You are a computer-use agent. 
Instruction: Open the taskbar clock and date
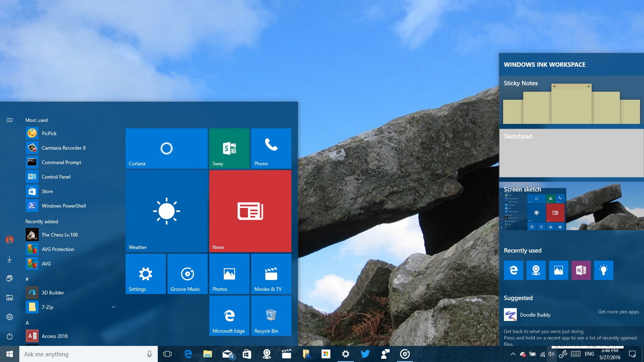610,354
